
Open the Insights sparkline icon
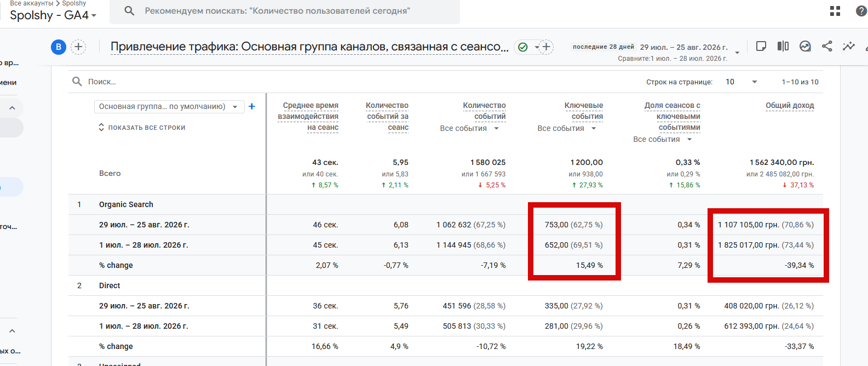[849, 46]
